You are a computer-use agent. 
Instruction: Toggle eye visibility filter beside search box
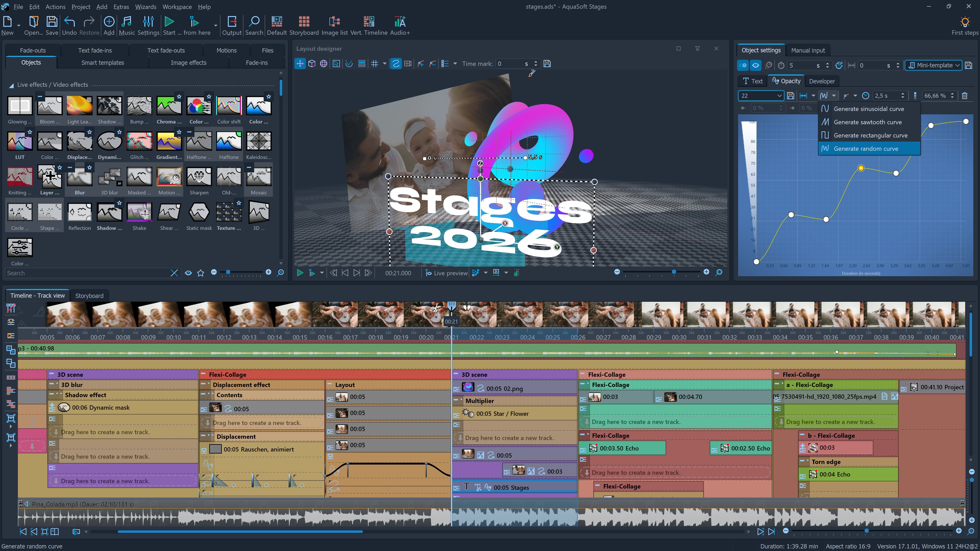click(188, 273)
